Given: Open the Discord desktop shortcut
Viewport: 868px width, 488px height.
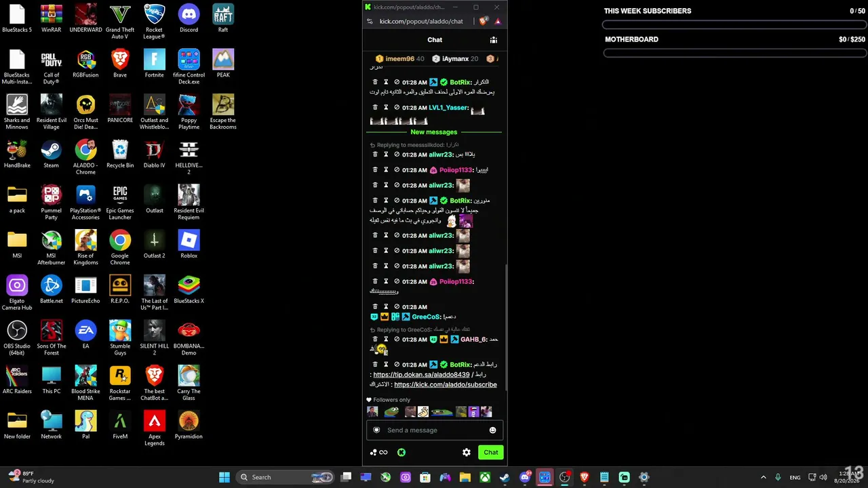Looking at the screenshot, I should coord(189,18).
